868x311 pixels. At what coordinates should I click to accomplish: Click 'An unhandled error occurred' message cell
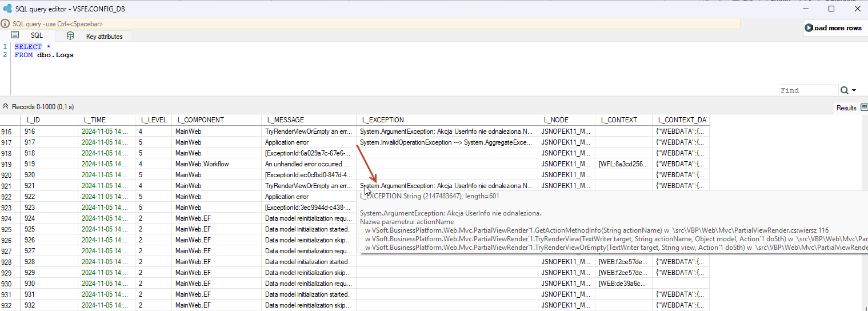click(x=309, y=164)
